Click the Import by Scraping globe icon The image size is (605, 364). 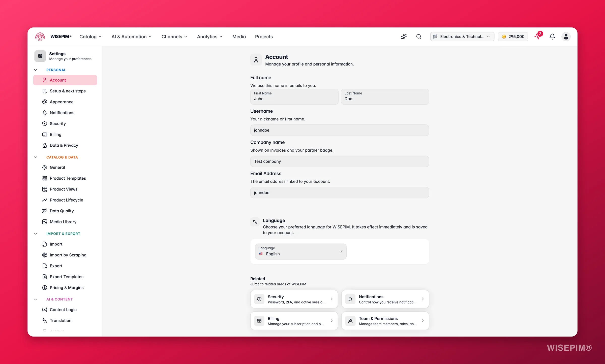[x=45, y=255]
